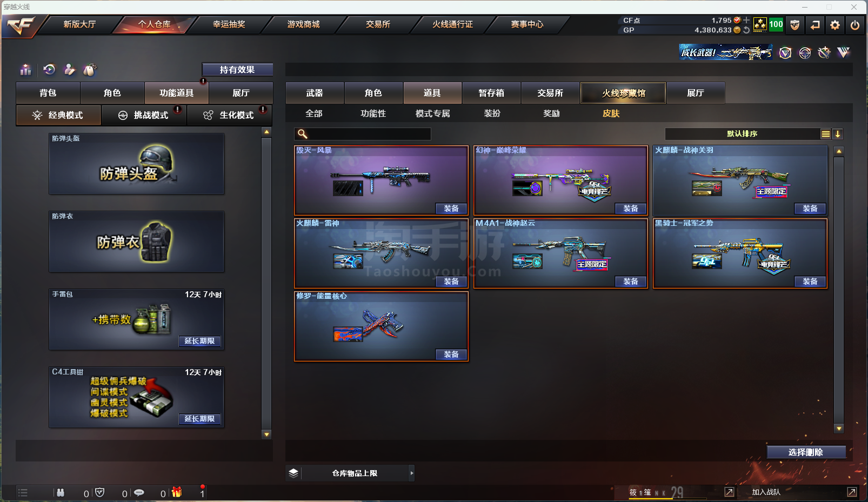Filter by Mode Exclusive subtab
868x502 pixels.
click(433, 113)
